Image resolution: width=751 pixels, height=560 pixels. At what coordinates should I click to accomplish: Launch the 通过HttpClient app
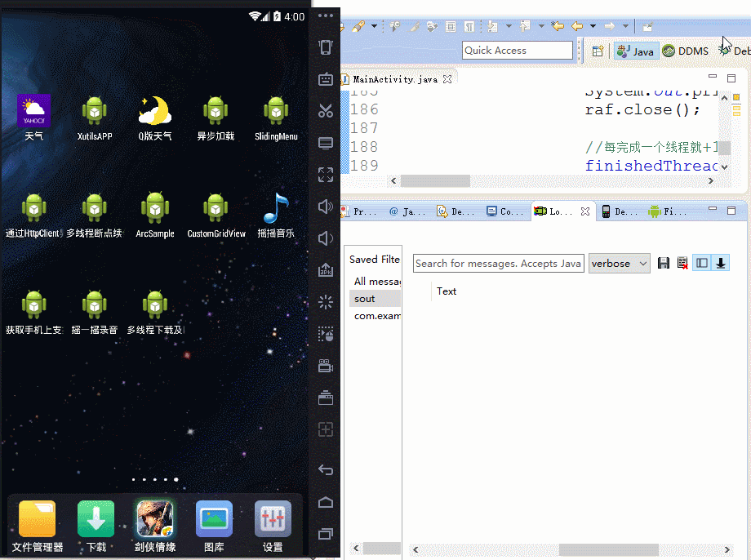(33, 215)
